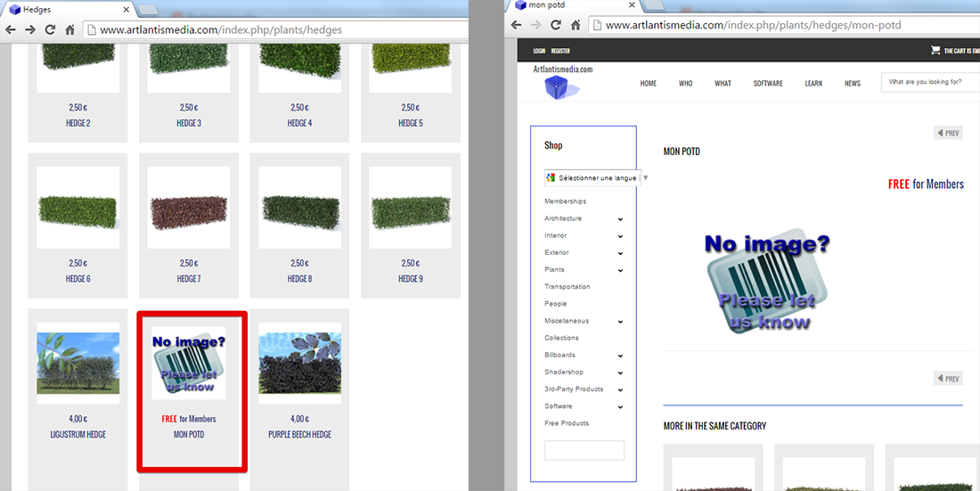Click the HEDGE 3 product title
This screenshot has height=491, width=980.
pos(189,123)
